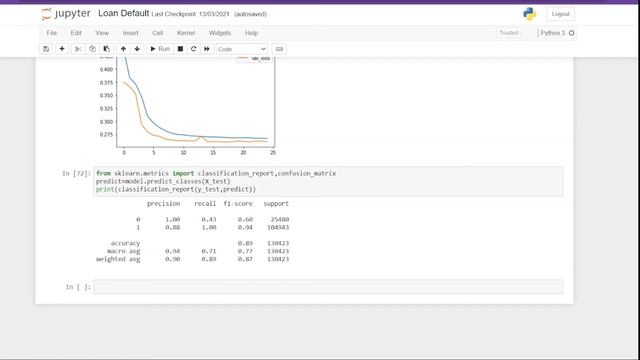Click the weighted avg row label
Viewport: 640px width, 360px height.
118,259
